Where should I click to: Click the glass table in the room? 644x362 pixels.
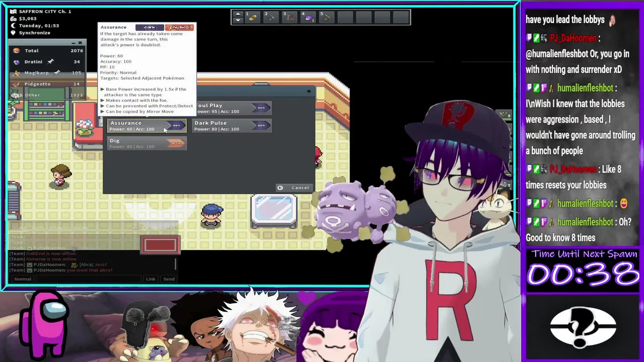[x=274, y=211]
